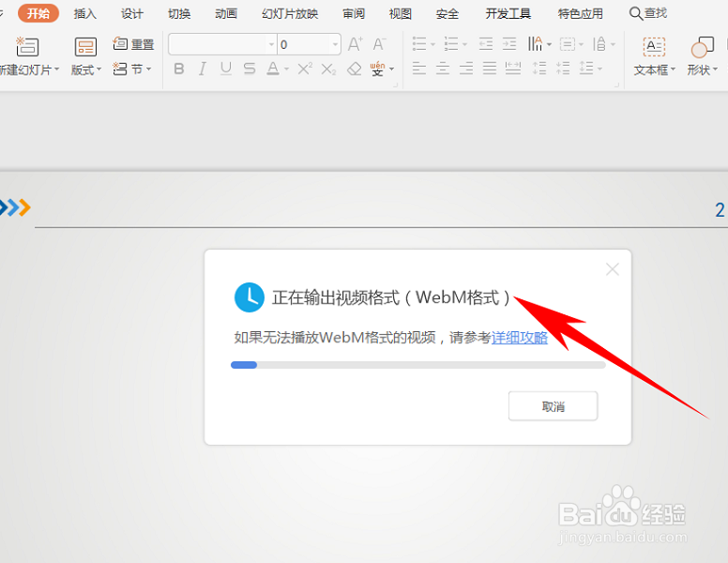Switch to the 幻灯片放映 (Slide Show) tab
Screen dimensions: 728x563
290,14
